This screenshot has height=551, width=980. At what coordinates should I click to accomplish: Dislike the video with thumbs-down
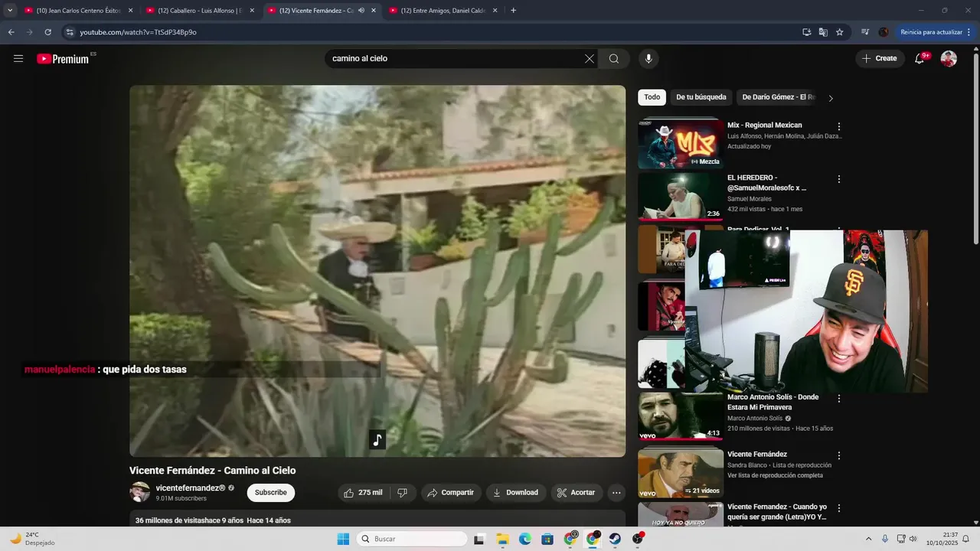click(403, 493)
